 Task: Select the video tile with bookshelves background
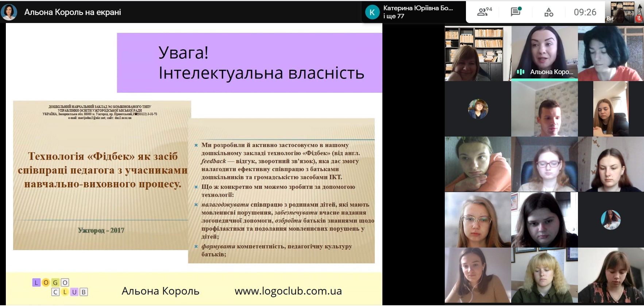tap(478, 53)
